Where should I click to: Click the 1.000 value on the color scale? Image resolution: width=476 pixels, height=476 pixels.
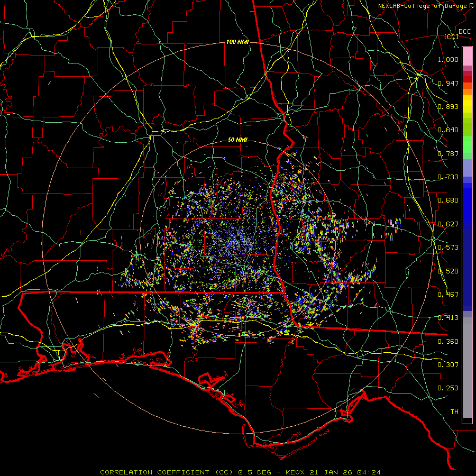coord(448,59)
